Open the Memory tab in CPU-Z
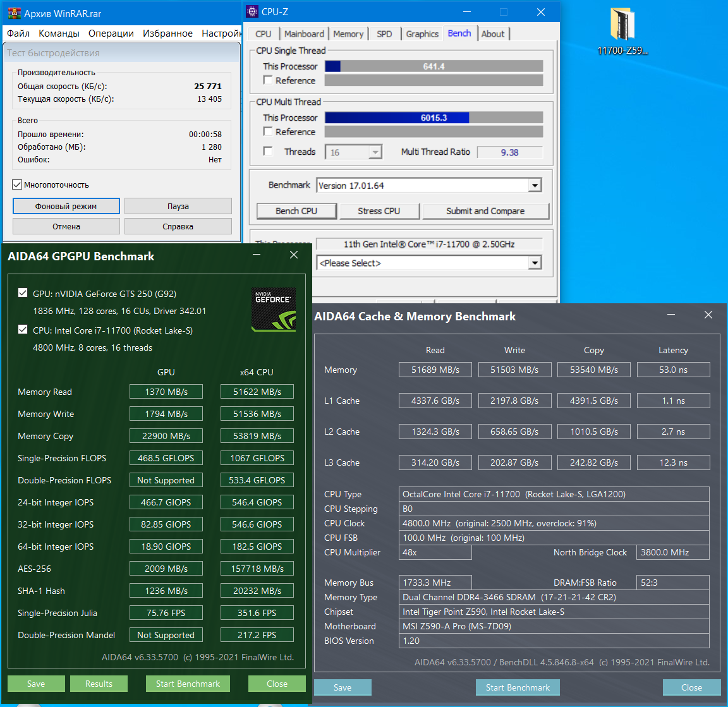The height and width of the screenshot is (707, 728). 348,34
